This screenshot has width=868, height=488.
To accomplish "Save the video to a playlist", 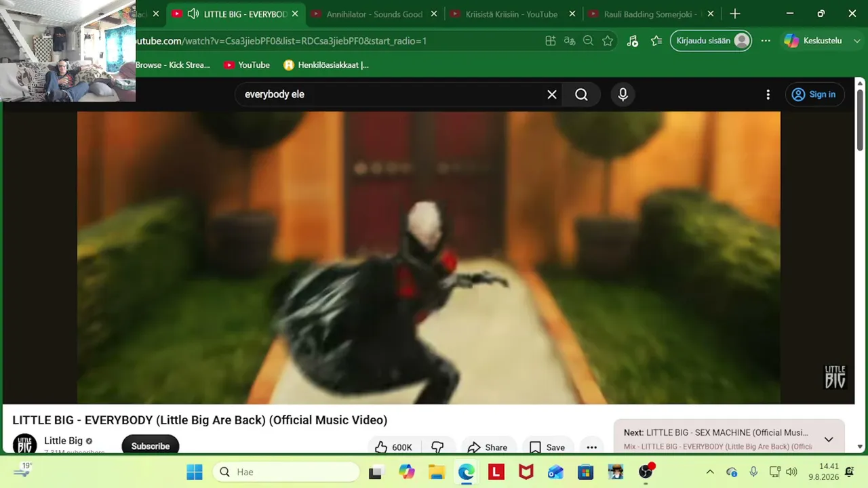I will point(547,447).
